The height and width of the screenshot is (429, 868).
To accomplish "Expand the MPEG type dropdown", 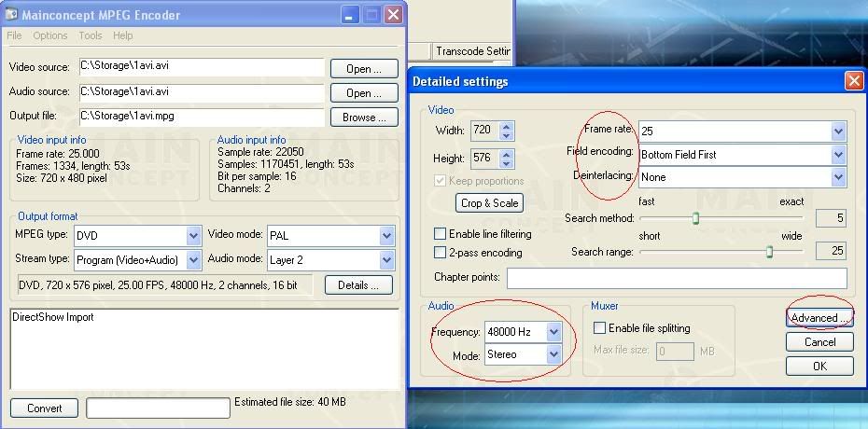I will point(193,236).
